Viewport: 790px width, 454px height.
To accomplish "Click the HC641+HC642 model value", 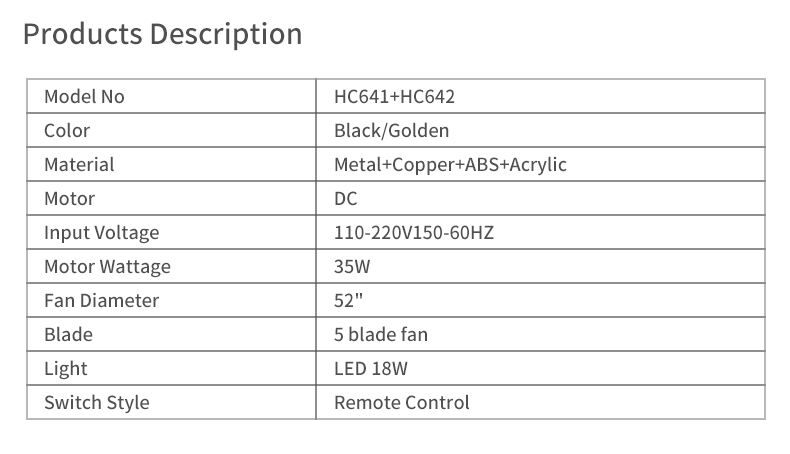I will tap(394, 97).
